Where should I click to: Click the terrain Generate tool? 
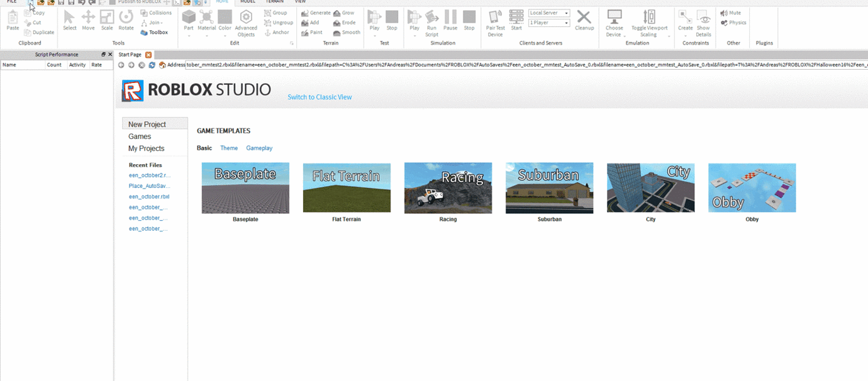tap(315, 13)
